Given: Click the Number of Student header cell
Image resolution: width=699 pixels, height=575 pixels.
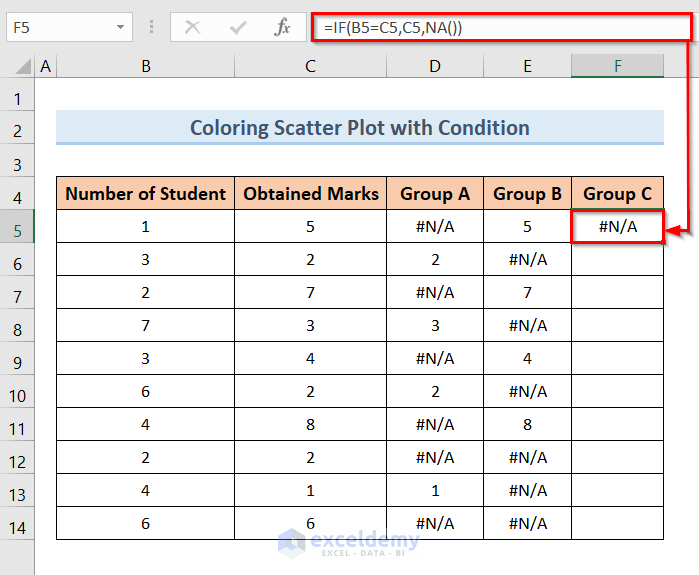Looking at the screenshot, I should [x=146, y=194].
